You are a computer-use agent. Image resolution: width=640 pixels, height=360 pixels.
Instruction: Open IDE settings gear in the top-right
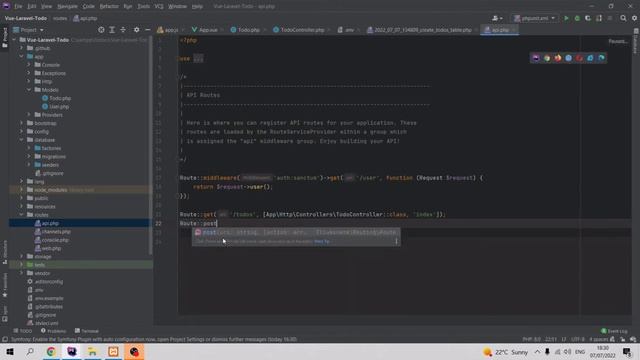[x=634, y=18]
